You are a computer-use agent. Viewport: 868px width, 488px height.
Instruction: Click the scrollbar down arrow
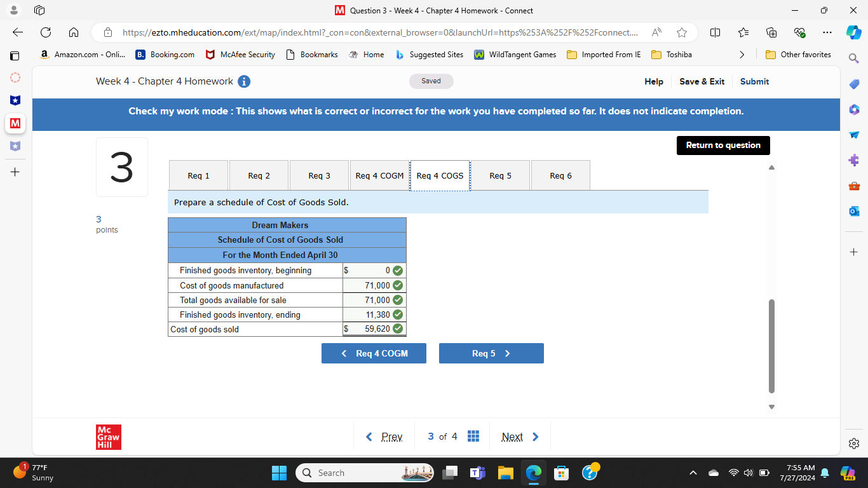772,407
